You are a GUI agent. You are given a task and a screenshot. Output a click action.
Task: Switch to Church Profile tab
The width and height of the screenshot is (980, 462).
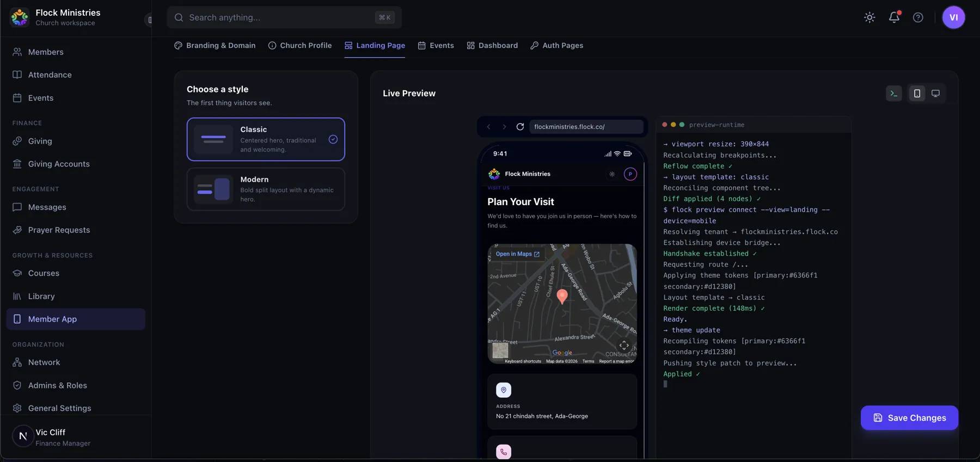click(300, 46)
